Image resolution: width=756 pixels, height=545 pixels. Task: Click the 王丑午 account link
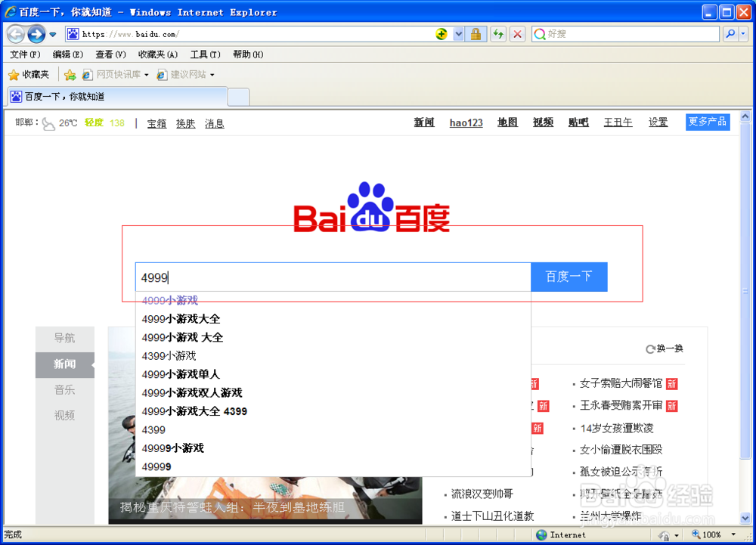(x=618, y=122)
